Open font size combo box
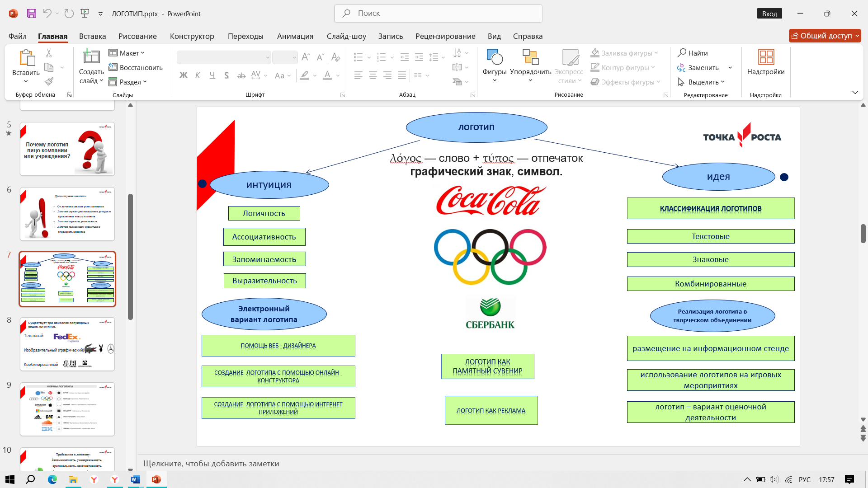The width and height of the screenshot is (868, 488). click(285, 57)
